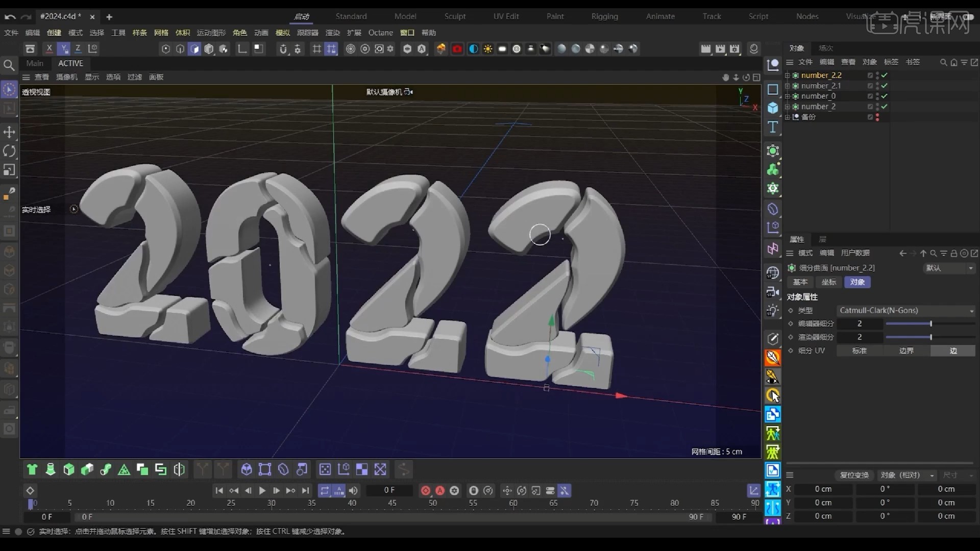980x551 pixels.
Task: Adjust the 渲染器细分 slider
Action: (930, 337)
